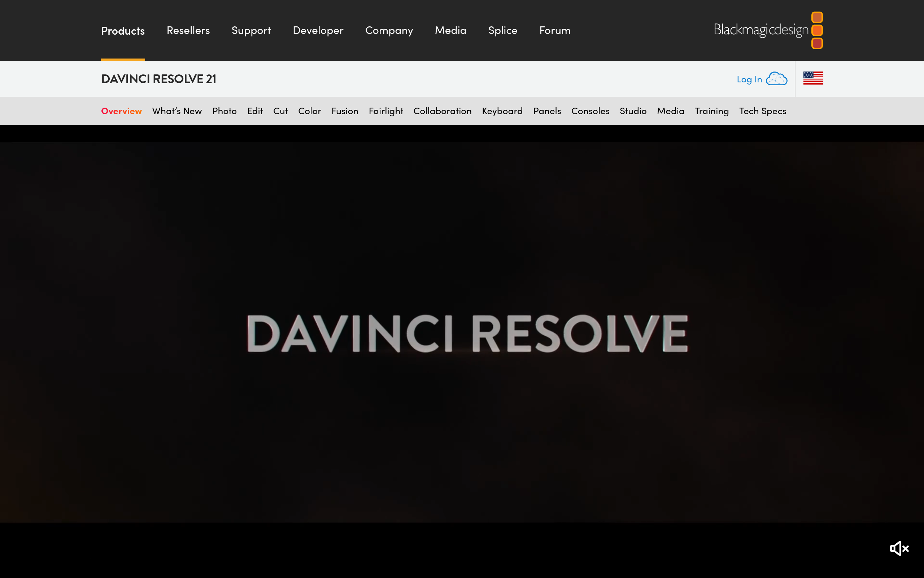Click the Log In link
The image size is (924, 578).
749,79
